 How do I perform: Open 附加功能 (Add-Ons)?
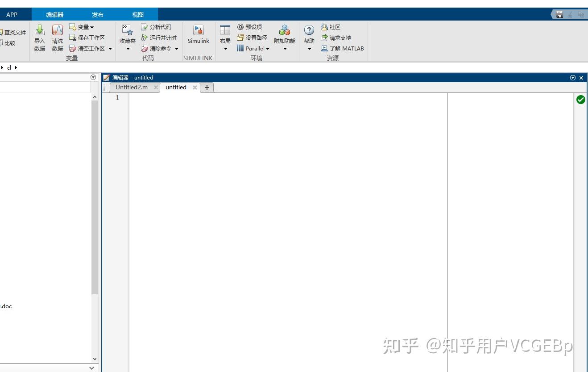tap(284, 36)
